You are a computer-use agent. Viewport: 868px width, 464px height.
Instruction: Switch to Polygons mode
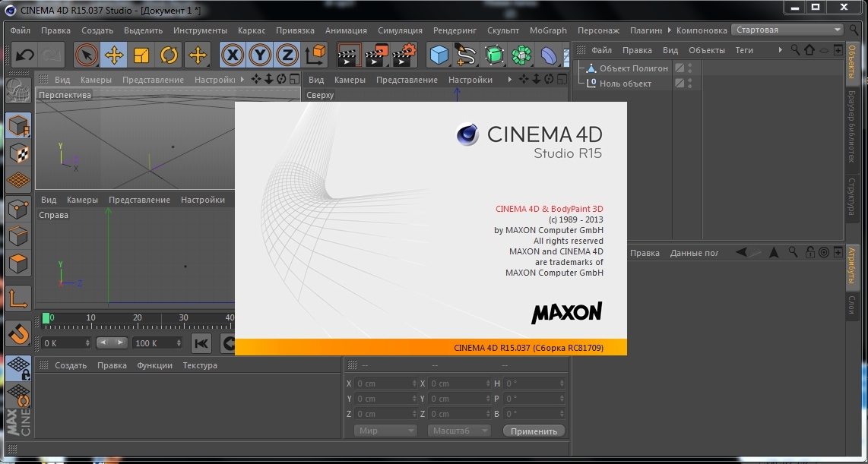click(18, 264)
